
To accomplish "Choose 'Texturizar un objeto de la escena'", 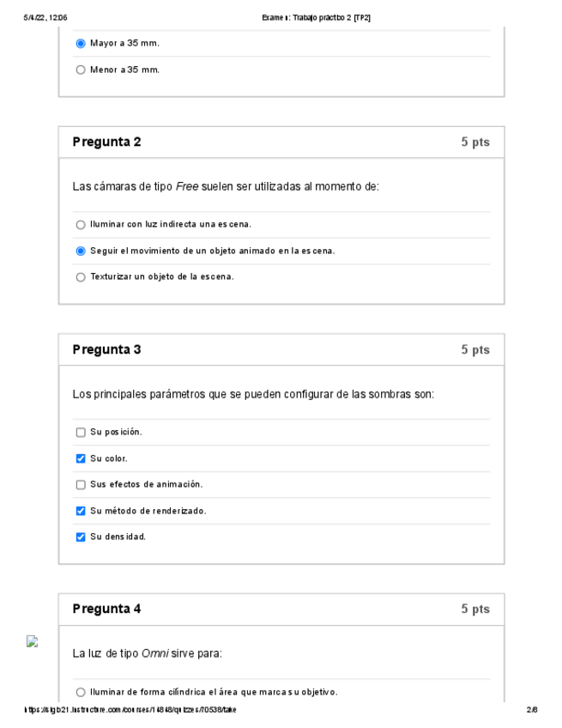I will [x=81, y=277].
